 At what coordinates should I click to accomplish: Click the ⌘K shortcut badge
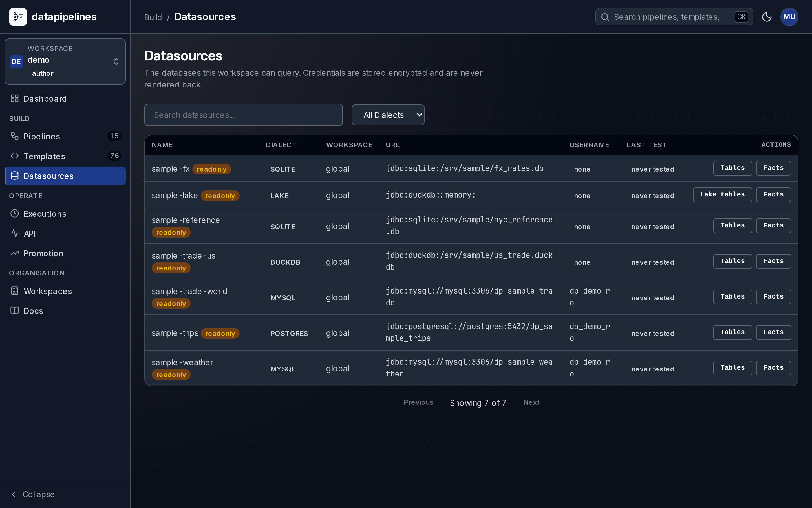741,17
